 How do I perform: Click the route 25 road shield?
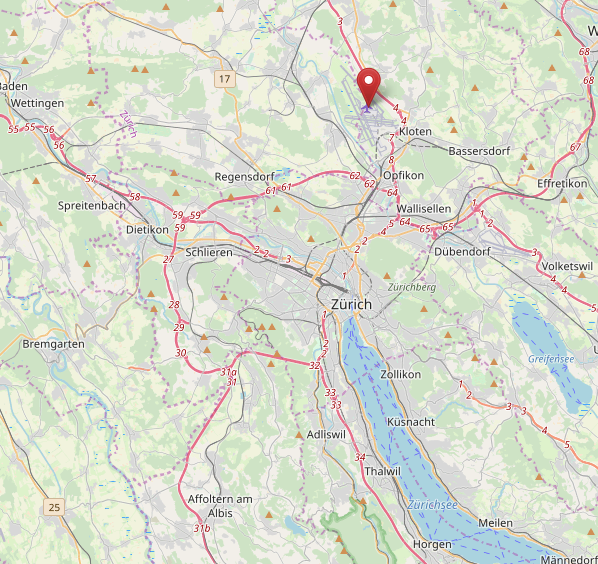[x=54, y=507]
